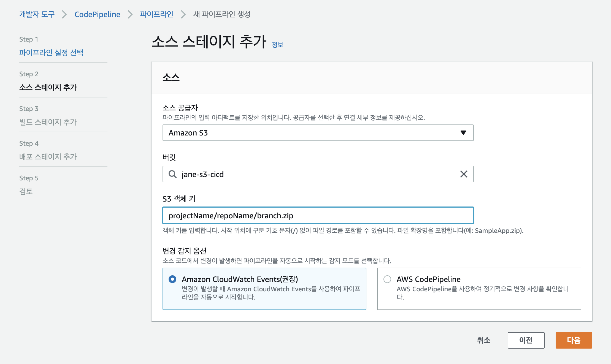
Task: Open the source provider dropdown arrow
Action: click(x=463, y=133)
